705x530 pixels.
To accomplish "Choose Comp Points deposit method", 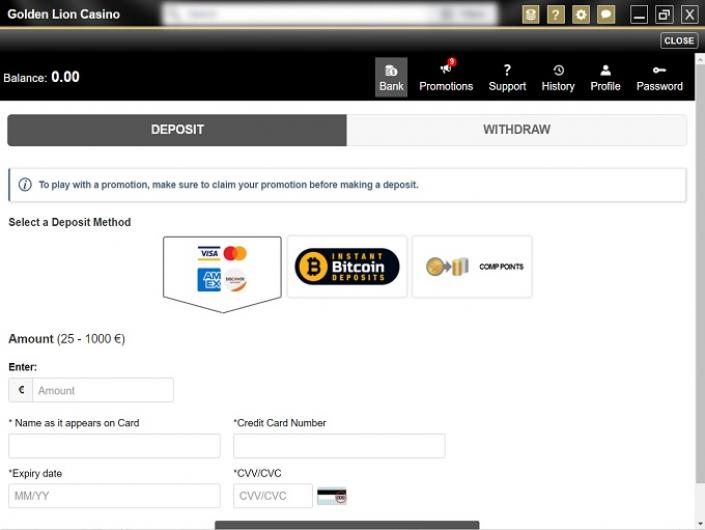I will [472, 267].
